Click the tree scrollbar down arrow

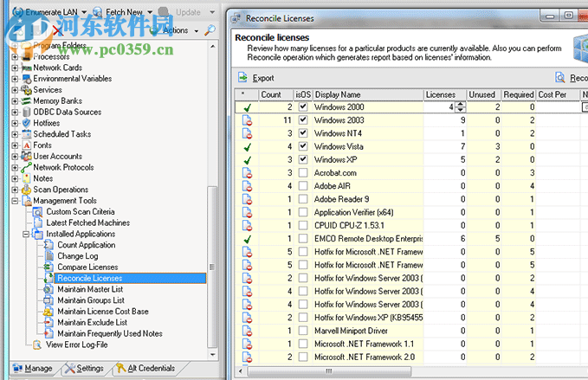click(x=213, y=355)
